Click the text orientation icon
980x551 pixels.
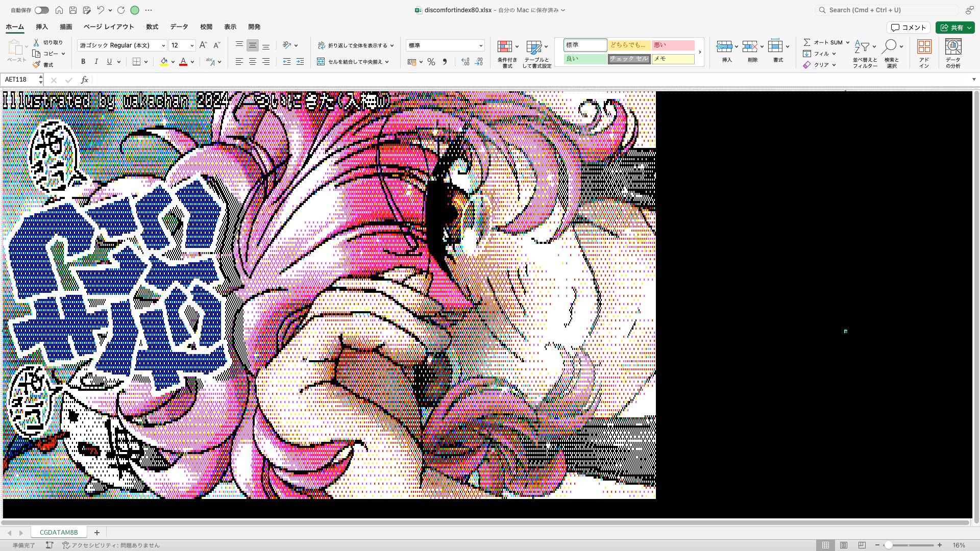(287, 45)
